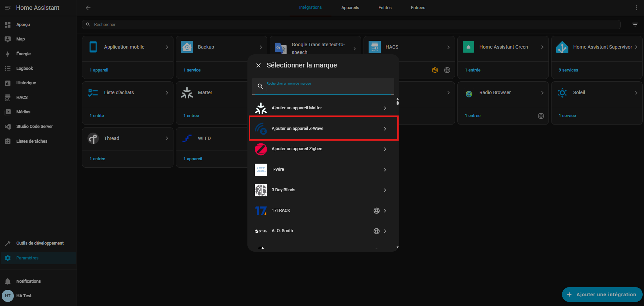
Task: Close the brand selection dialog
Action: tap(259, 65)
